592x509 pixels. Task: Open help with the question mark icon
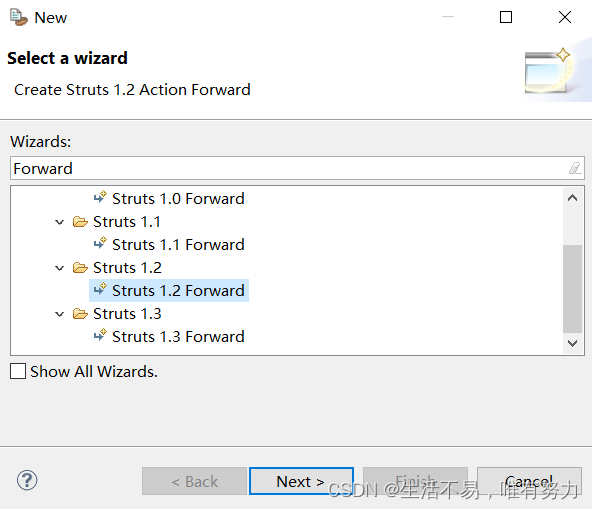pos(27,480)
